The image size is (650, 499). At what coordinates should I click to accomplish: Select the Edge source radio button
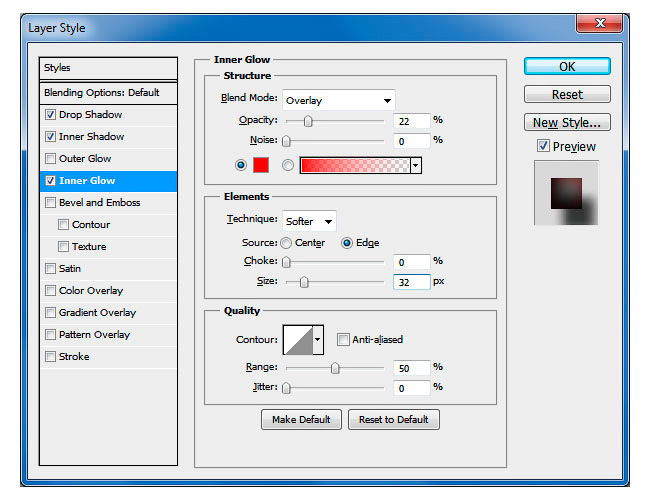347,243
